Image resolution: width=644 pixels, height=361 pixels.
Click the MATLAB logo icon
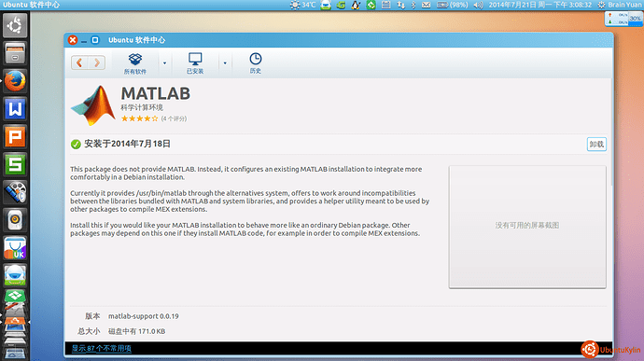pyautogui.click(x=93, y=105)
